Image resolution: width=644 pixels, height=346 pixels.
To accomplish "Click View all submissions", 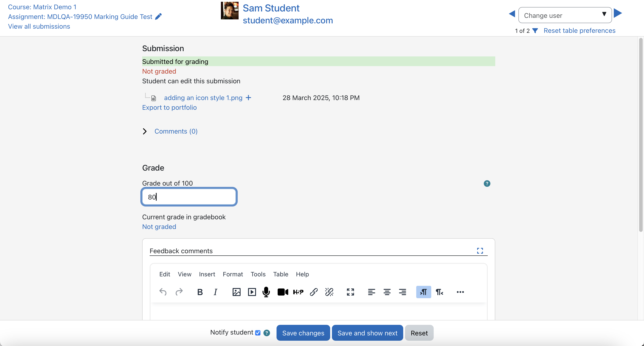I will click(39, 26).
